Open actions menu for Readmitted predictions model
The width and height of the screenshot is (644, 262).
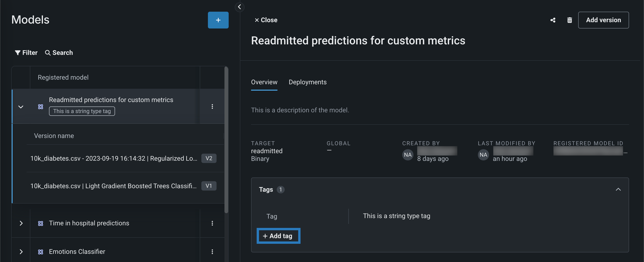212,106
